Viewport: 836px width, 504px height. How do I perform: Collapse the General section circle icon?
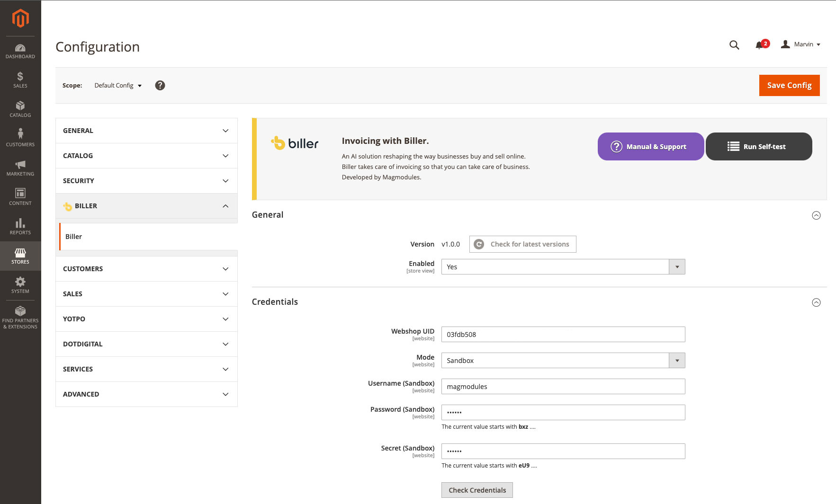click(x=816, y=215)
